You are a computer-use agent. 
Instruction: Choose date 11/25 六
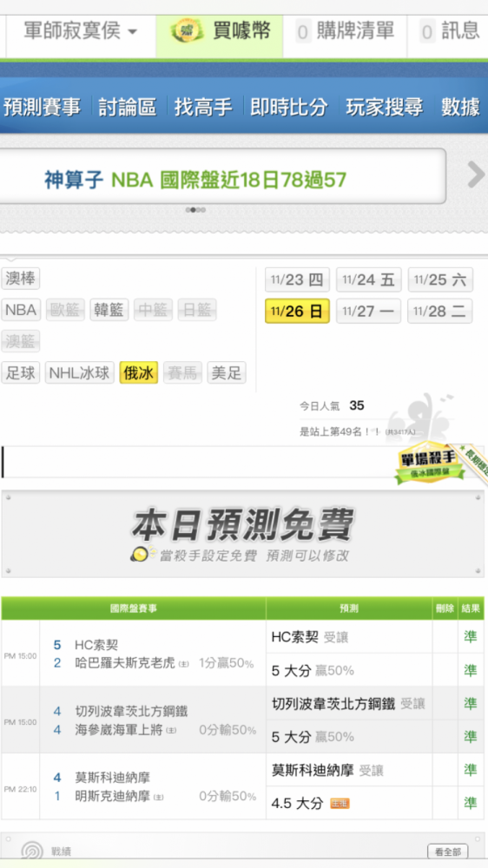coord(440,279)
